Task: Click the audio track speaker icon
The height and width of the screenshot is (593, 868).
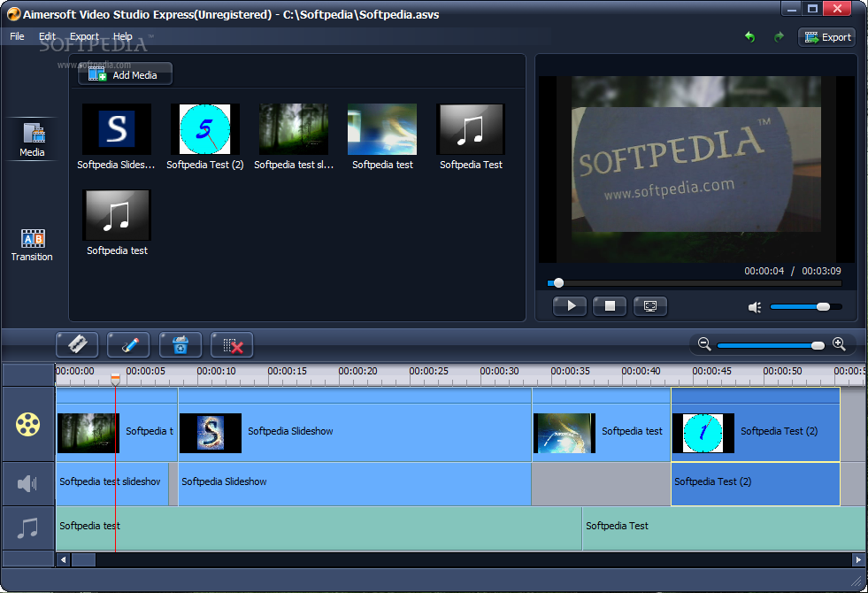Action: (x=27, y=483)
